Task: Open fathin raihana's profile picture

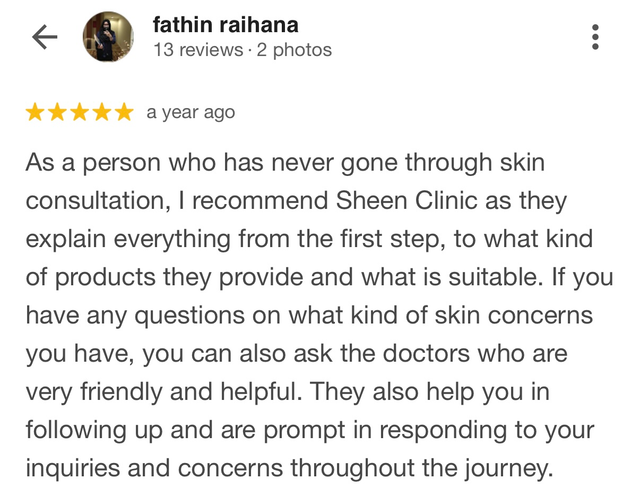Action: pyautogui.click(x=108, y=37)
